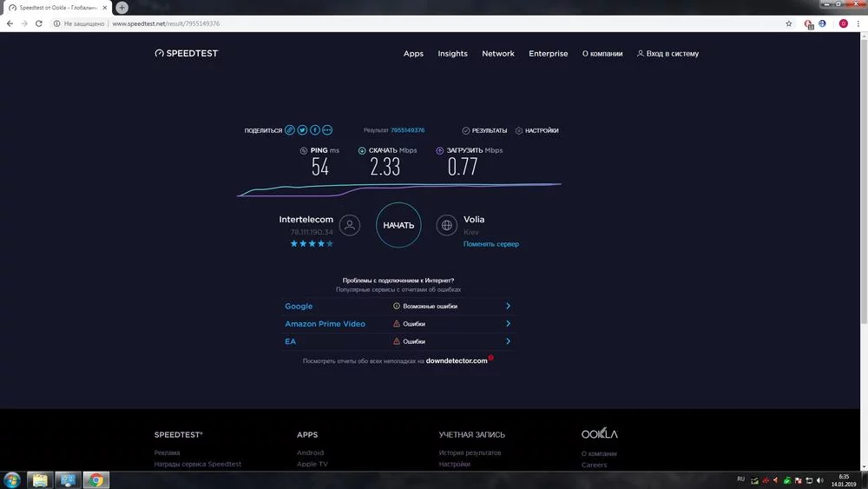Open File Explorer from the taskbar
This screenshot has height=489, width=868.
tap(40, 479)
